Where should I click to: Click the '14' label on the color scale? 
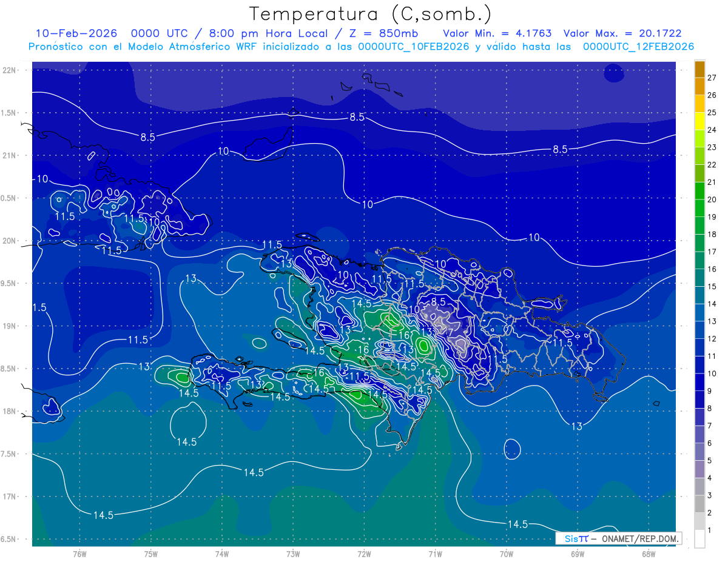click(x=712, y=303)
